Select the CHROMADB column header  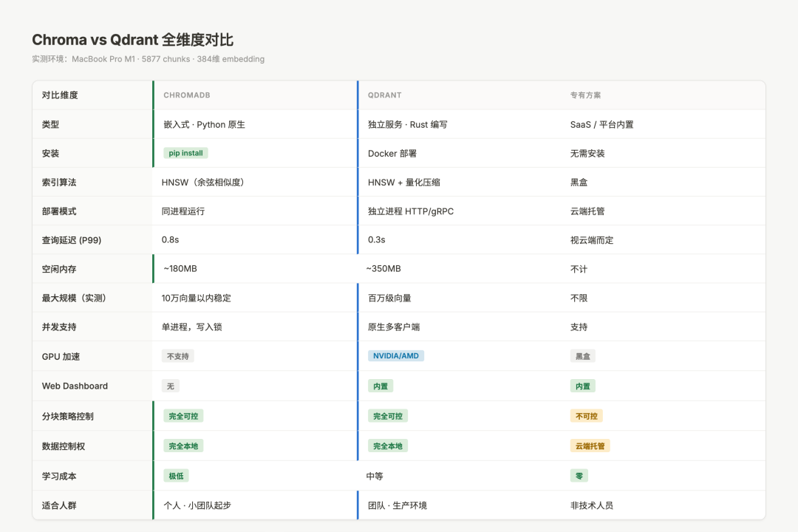tap(187, 95)
